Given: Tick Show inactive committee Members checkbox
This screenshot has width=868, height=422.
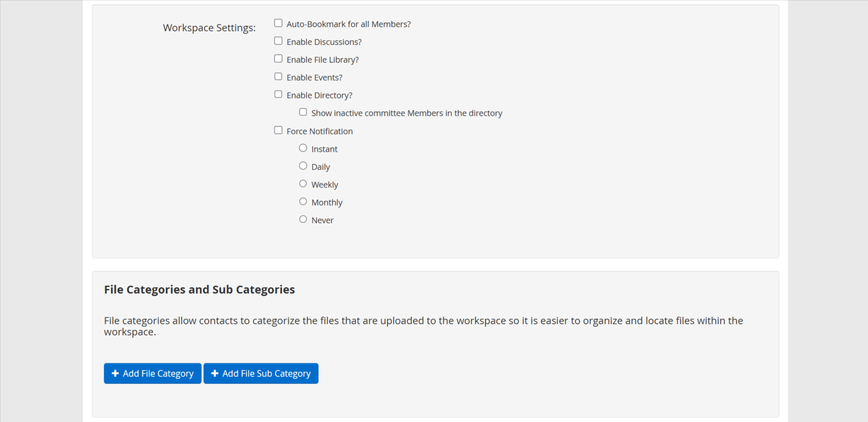Looking at the screenshot, I should [303, 112].
